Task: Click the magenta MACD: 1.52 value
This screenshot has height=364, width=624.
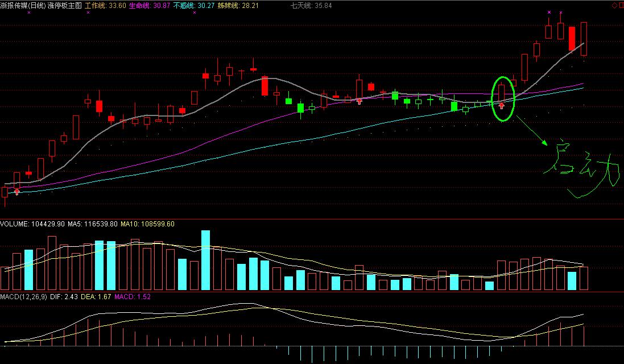Action: click(133, 297)
